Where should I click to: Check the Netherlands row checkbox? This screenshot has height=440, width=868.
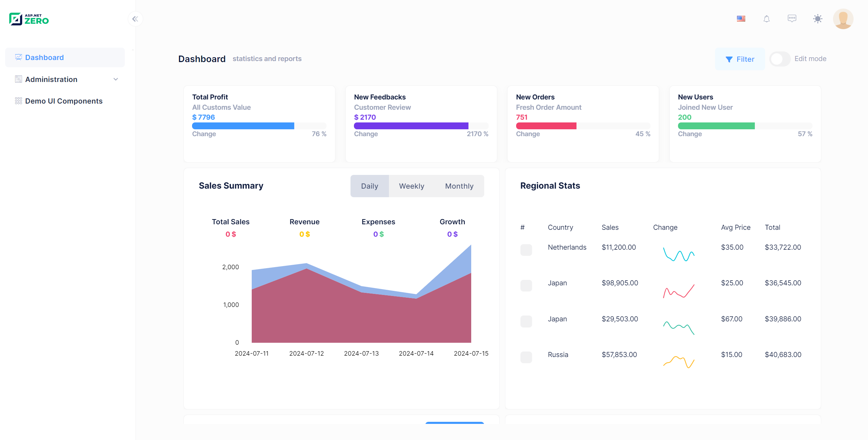[x=526, y=250]
